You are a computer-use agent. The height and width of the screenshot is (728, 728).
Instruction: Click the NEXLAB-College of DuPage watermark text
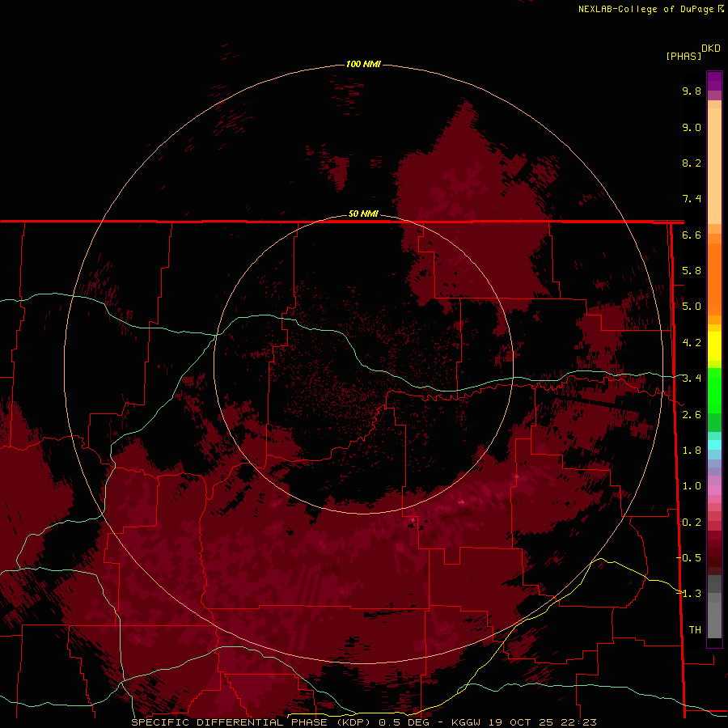pyautogui.click(x=645, y=9)
